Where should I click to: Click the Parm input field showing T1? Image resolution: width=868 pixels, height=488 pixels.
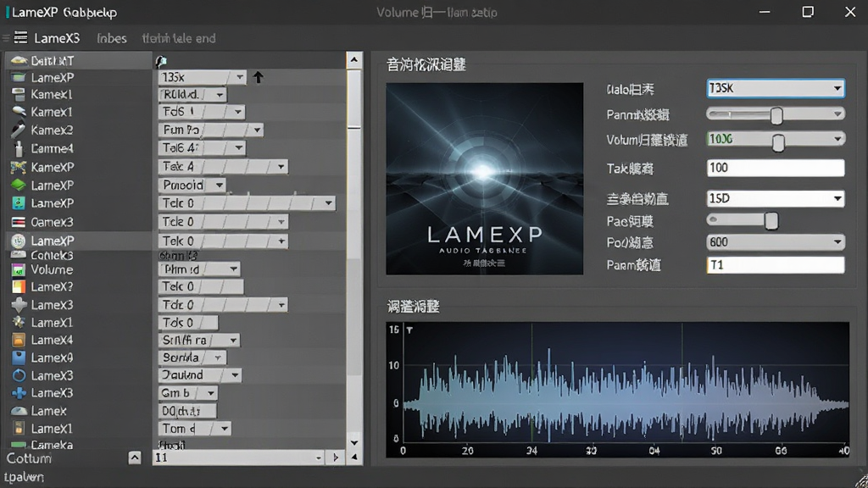776,265
